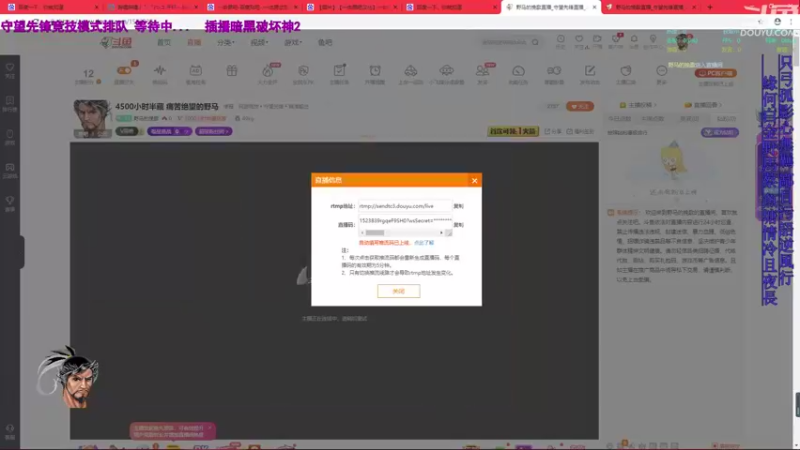Dismiss the pink notification toast with X
The height and width of the screenshot is (450, 800).
tap(210, 428)
